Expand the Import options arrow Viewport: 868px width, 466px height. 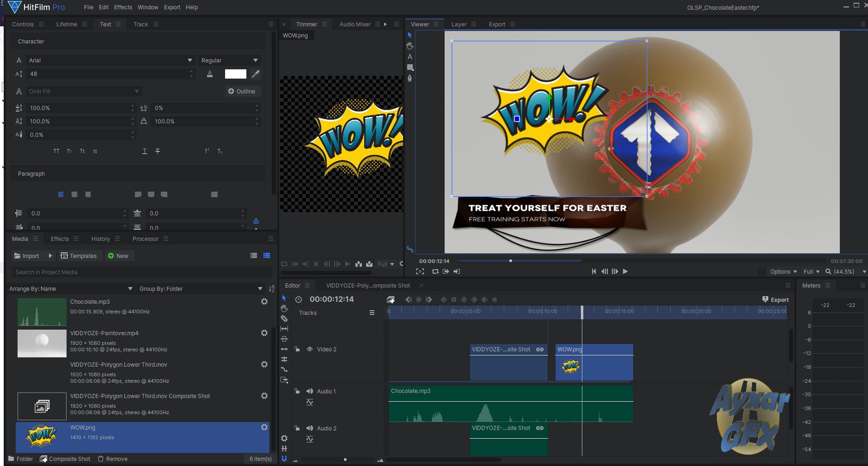coord(50,256)
